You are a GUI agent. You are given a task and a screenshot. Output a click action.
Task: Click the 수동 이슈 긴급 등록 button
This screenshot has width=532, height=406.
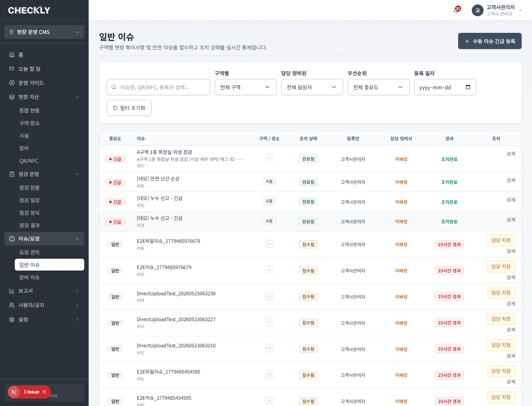pyautogui.click(x=490, y=41)
